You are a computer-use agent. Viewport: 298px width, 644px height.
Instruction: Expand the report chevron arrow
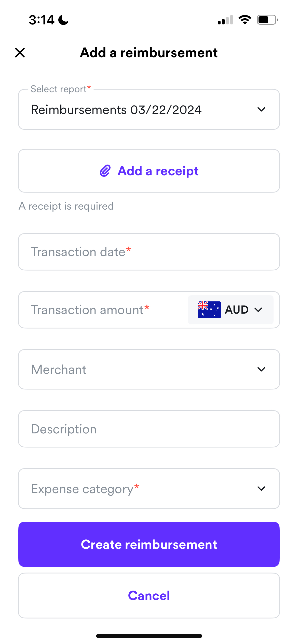(261, 109)
